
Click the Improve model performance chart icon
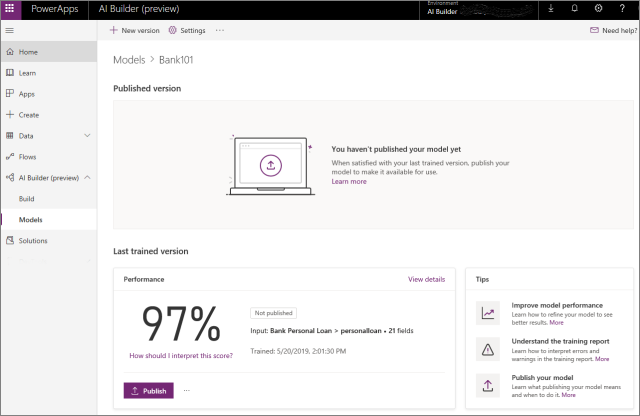(x=488, y=313)
